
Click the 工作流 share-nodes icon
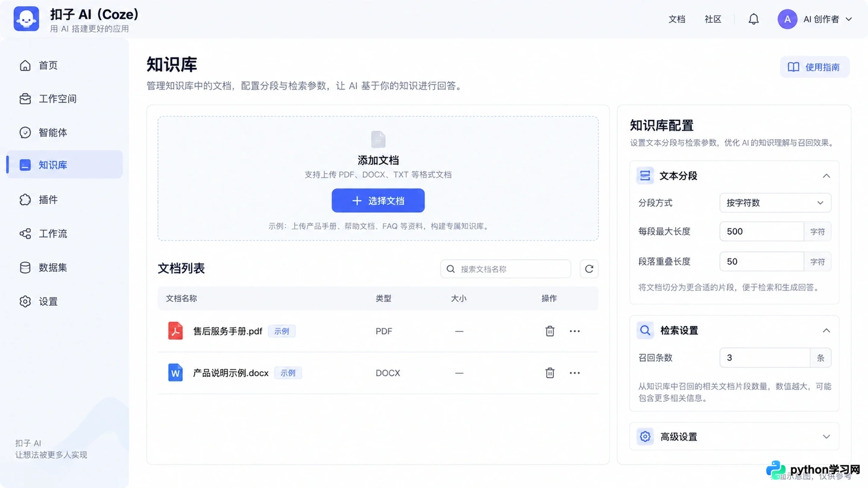tap(25, 233)
